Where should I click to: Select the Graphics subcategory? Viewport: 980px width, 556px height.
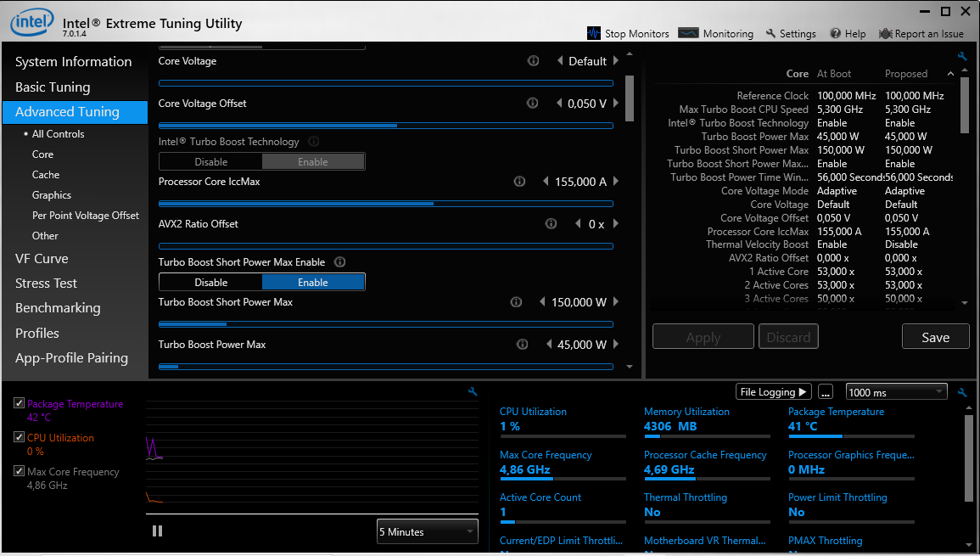click(x=51, y=195)
